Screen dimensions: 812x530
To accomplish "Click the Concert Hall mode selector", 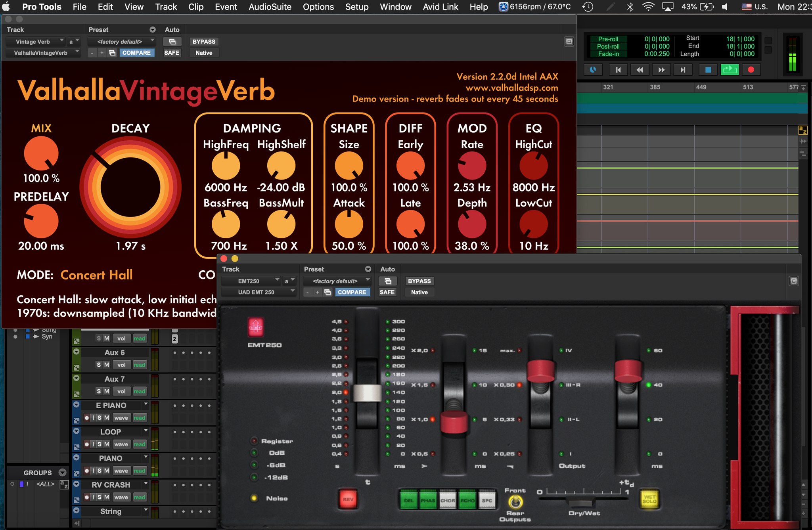I will [96, 275].
